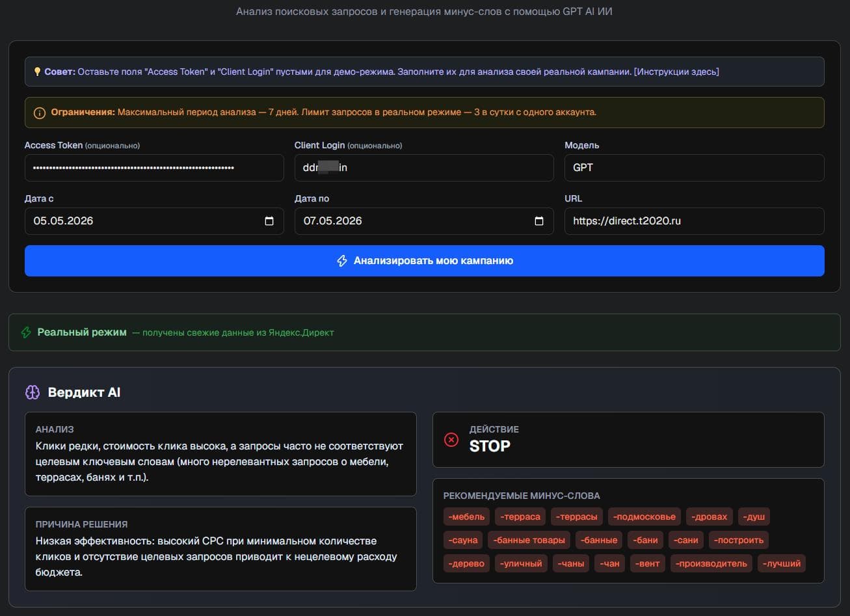Screen dimensions: 850x616
Task: Focus the Access Token field
Action: pos(154,168)
